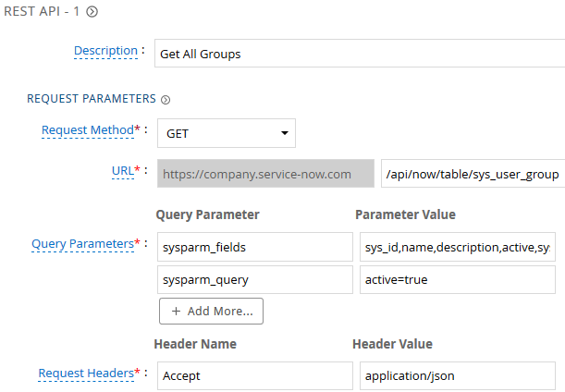The width and height of the screenshot is (565, 392).
Task: Click Add More query parameters button
Action: point(211,311)
